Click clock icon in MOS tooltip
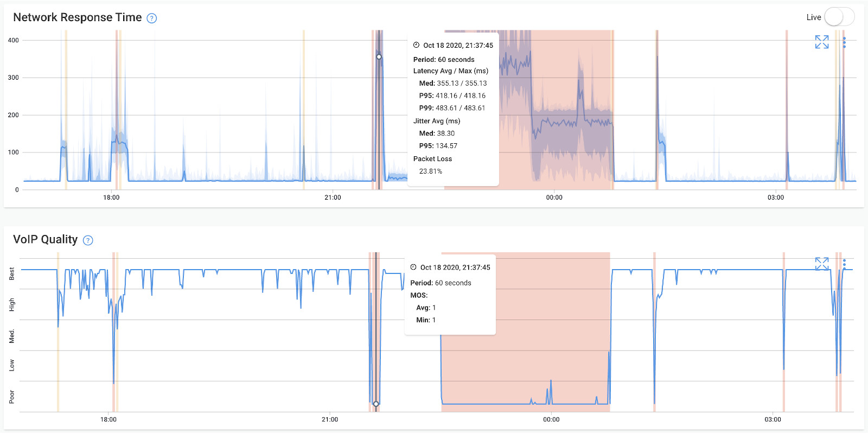868x434 pixels. [413, 267]
